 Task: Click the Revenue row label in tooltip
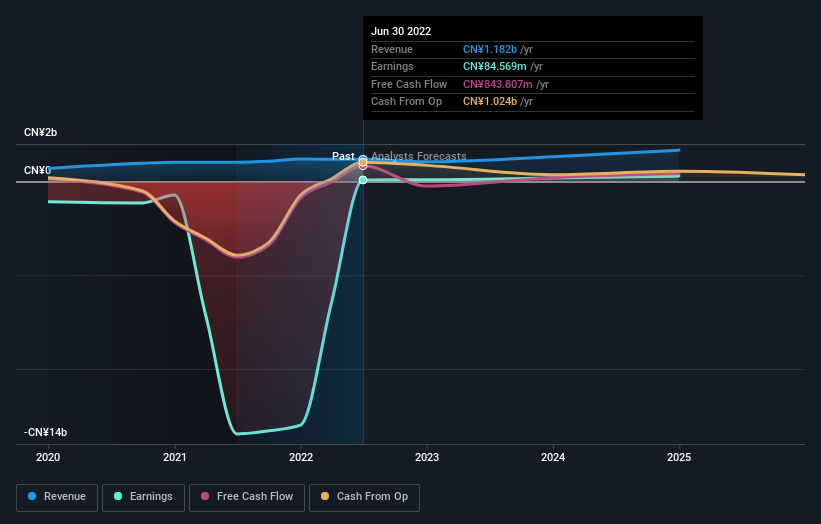[x=392, y=49]
